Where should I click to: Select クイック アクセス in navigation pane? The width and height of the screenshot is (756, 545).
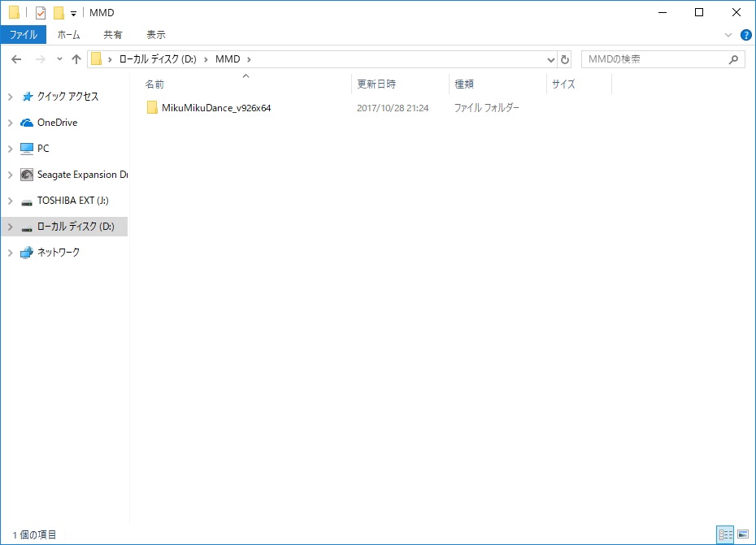click(x=68, y=97)
